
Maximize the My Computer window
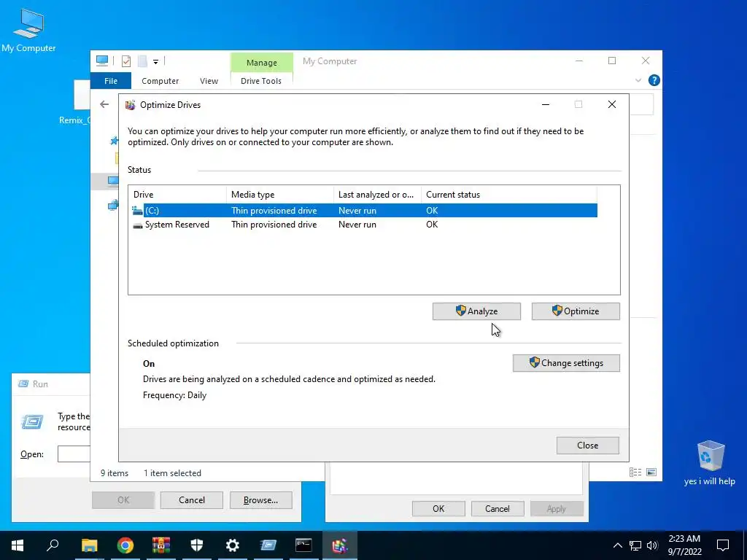(612, 61)
